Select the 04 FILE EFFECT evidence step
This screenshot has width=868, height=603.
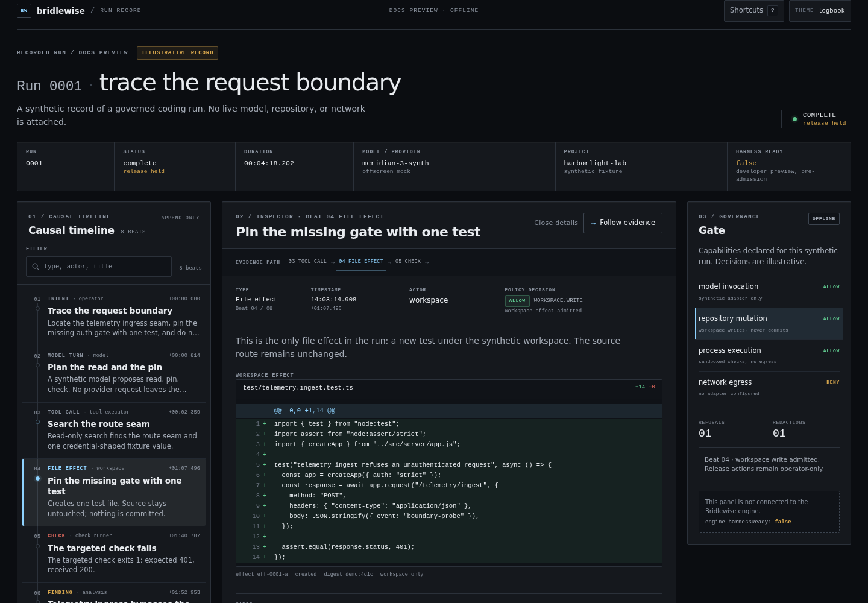pyautogui.click(x=361, y=262)
